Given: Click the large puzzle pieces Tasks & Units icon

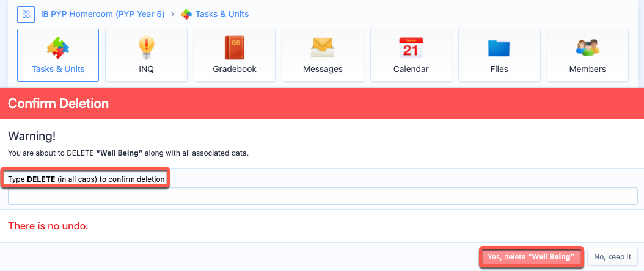Looking at the screenshot, I should click(x=58, y=48).
